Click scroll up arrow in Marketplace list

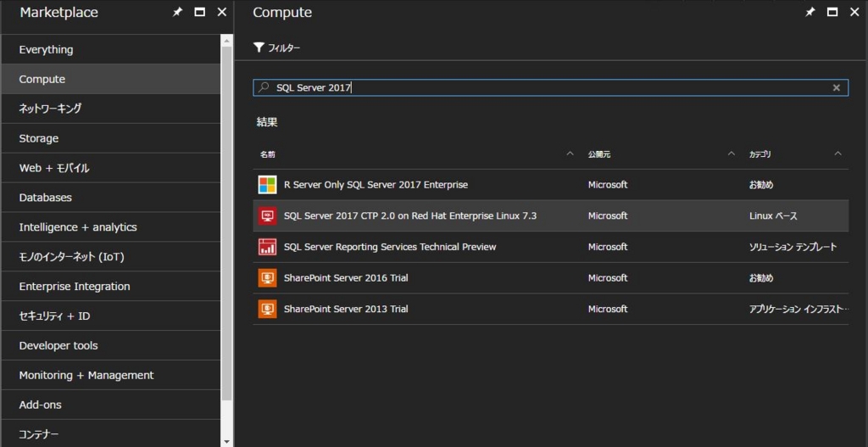pyautogui.click(x=227, y=41)
